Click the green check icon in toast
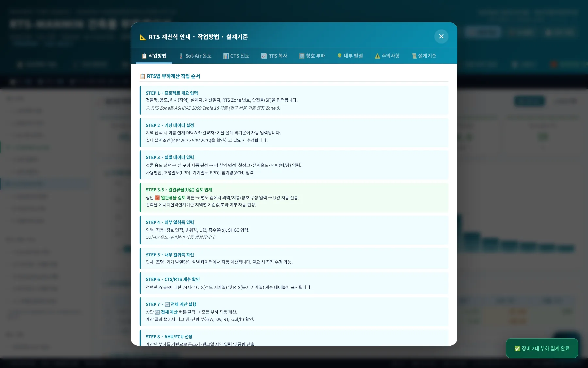588x368 pixels. 517,349
